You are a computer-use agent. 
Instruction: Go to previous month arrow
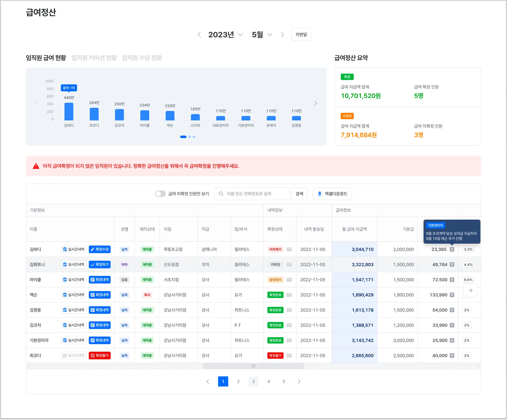tap(199, 35)
